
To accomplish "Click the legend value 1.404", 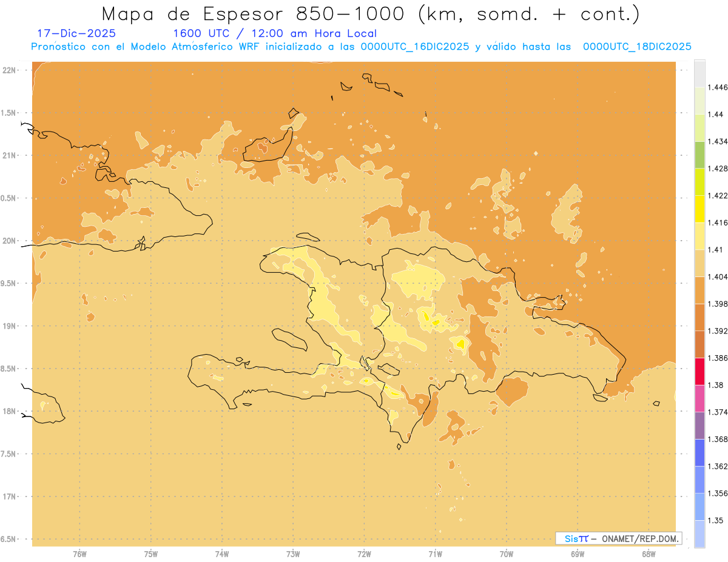I will [x=718, y=276].
